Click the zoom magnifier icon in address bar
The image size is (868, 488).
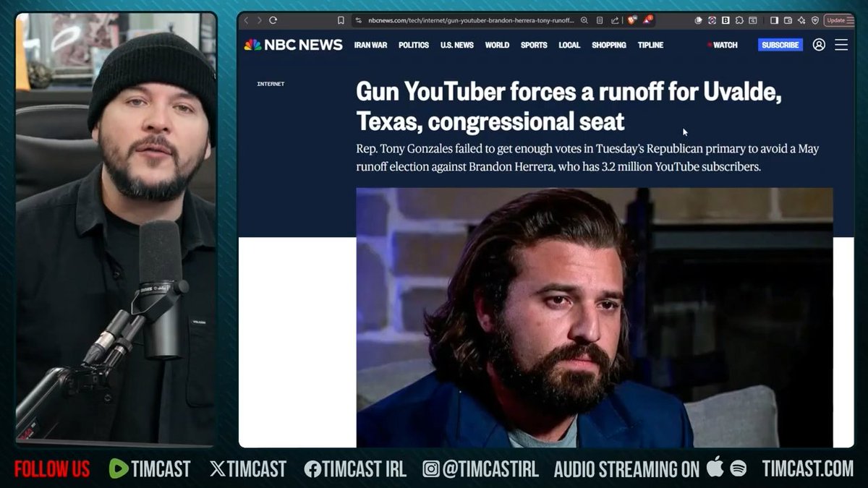(x=584, y=20)
